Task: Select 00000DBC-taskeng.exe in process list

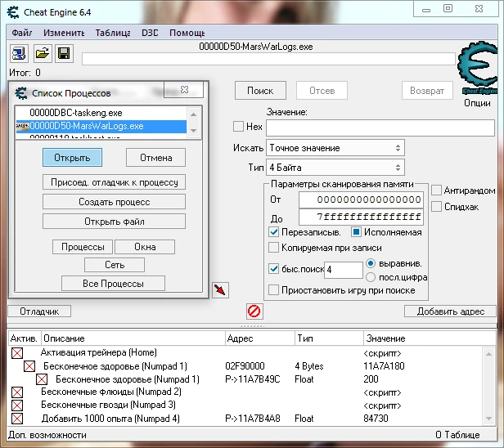Action: (101, 113)
